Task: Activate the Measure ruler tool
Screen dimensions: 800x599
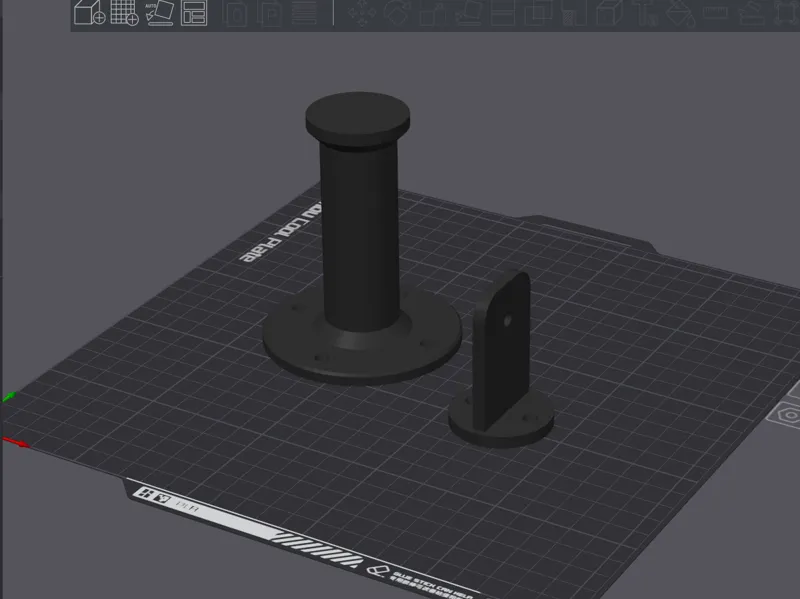Action: 715,11
